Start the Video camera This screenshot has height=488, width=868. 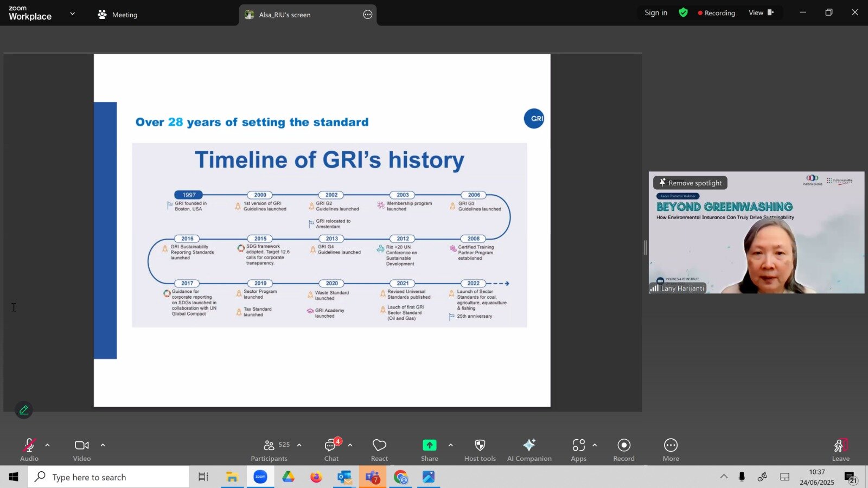pos(82,450)
